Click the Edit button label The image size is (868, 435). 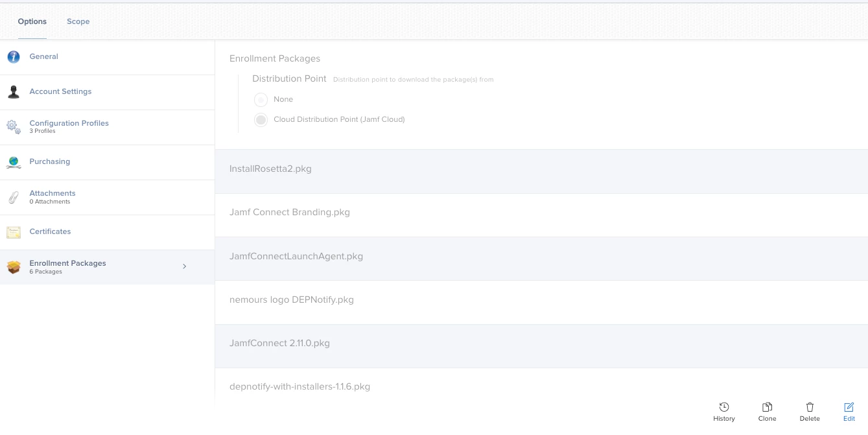[x=849, y=419]
